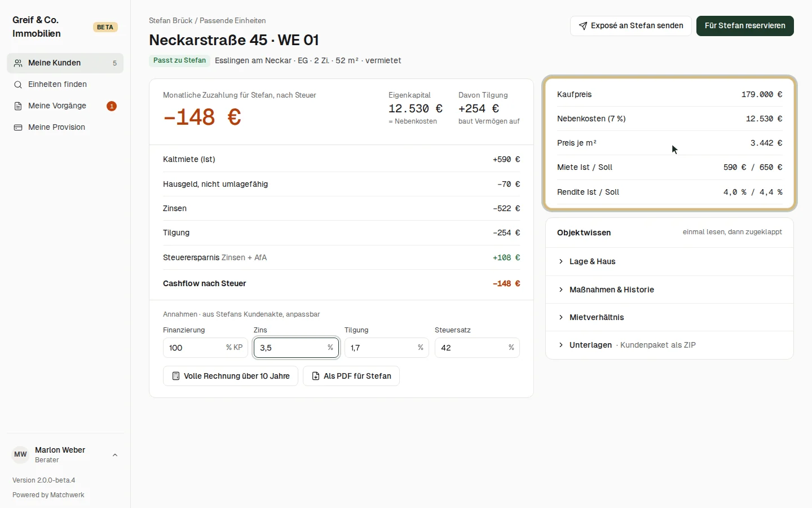Expand Maßnahmen & Historie section
Screen dimensions: 812x508
point(669,290)
